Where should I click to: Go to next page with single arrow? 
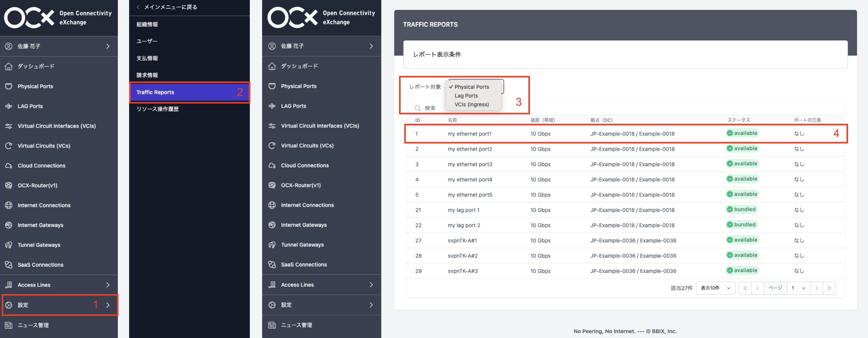point(816,288)
